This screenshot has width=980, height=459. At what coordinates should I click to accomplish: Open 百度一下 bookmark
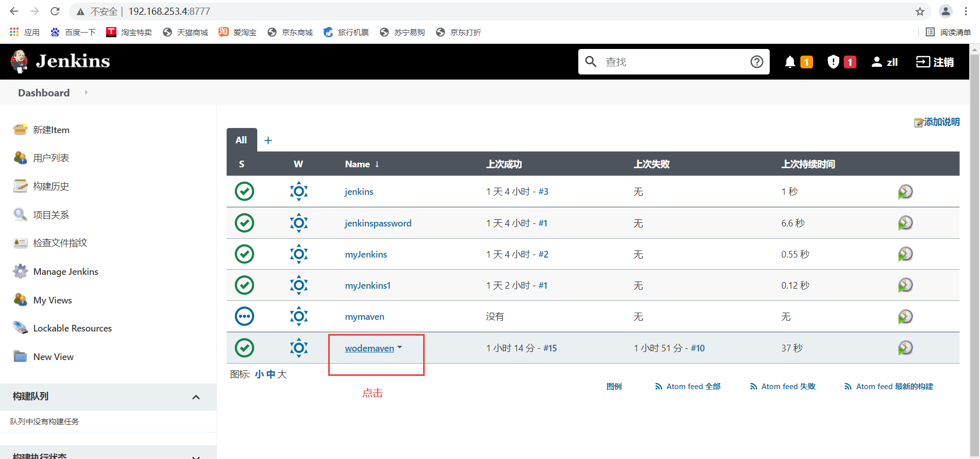(73, 32)
